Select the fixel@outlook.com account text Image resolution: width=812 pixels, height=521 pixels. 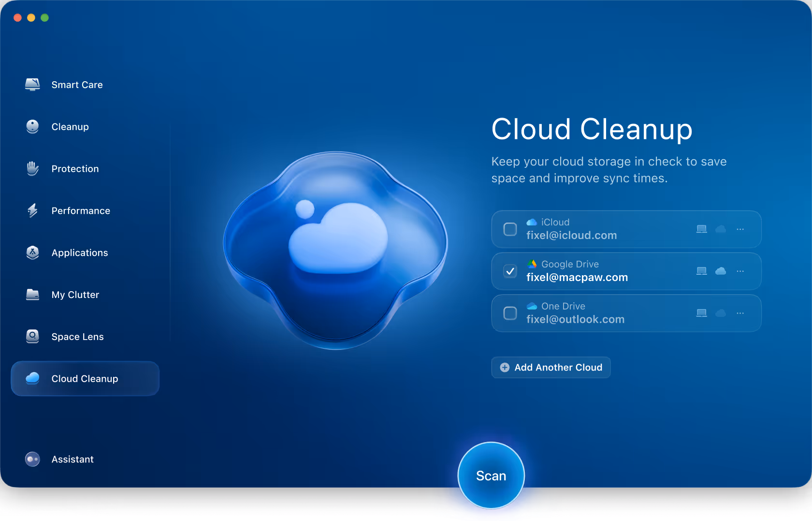click(575, 320)
